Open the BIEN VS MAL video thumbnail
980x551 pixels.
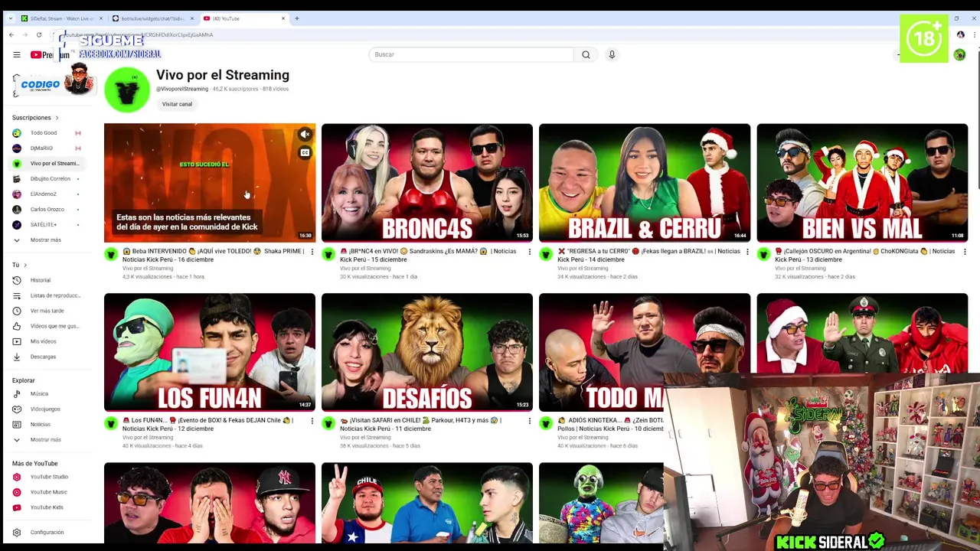pos(862,183)
